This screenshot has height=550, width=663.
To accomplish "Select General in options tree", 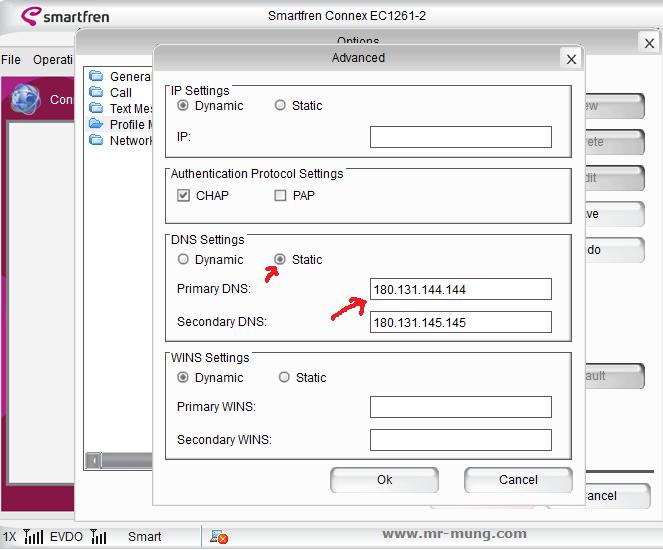I will (130, 77).
